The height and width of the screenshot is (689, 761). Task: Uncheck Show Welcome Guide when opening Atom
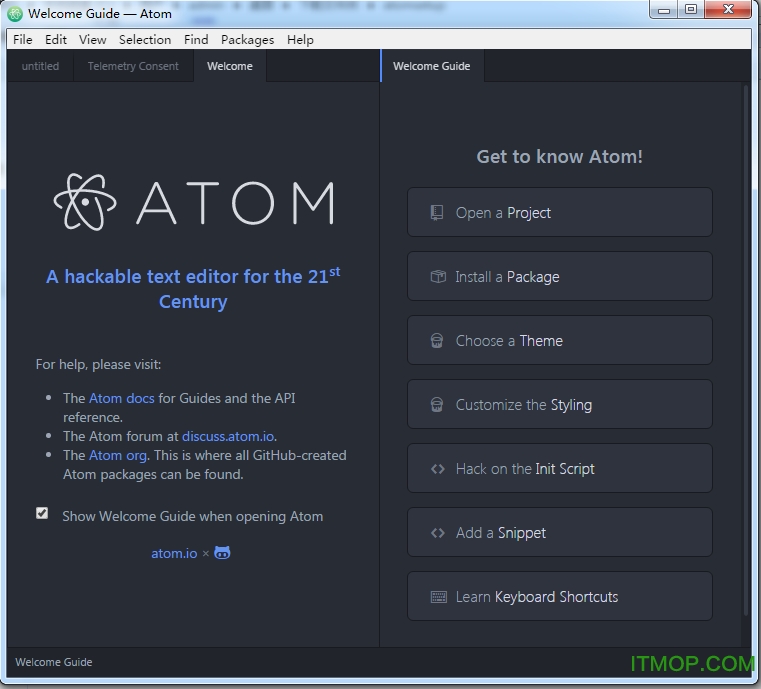[42, 513]
